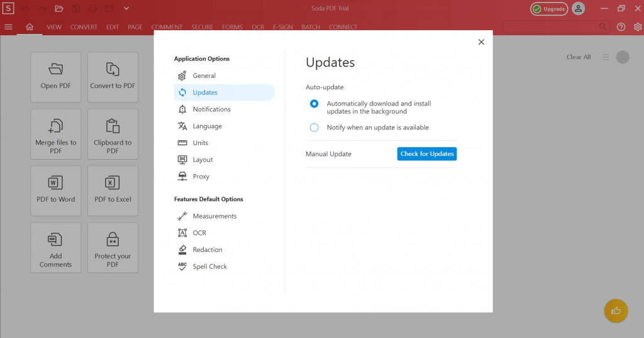This screenshot has height=338, width=644.
Task: Open the COMMENT tab
Action: [x=167, y=27]
